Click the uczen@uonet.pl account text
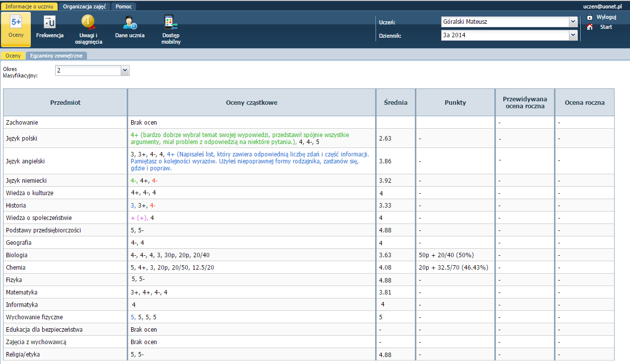This screenshot has width=630, height=364. tap(603, 6)
